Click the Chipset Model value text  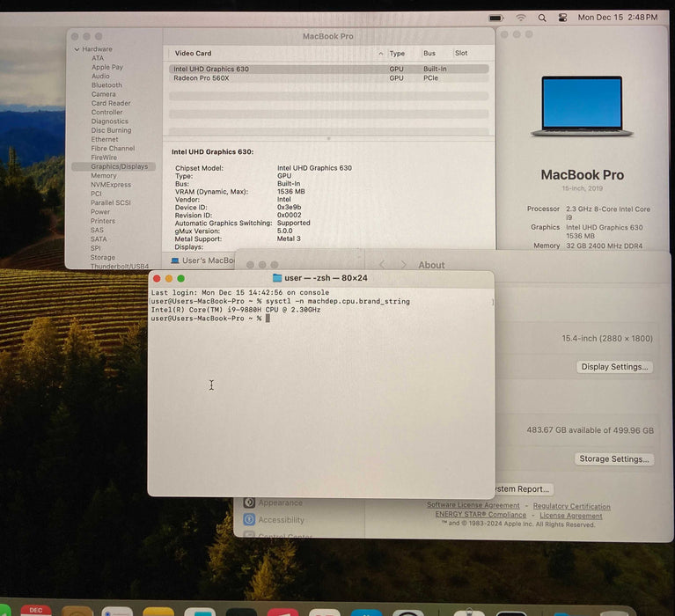[314, 168]
